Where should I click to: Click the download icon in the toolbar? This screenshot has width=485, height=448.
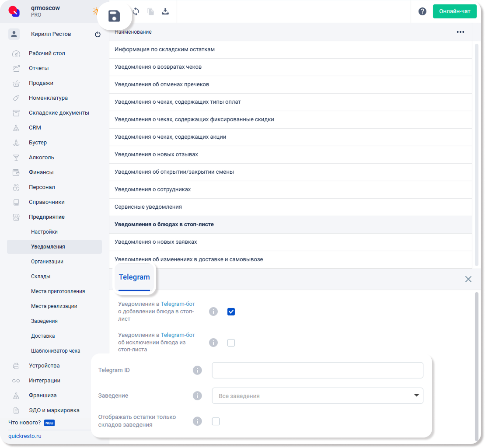(x=165, y=12)
